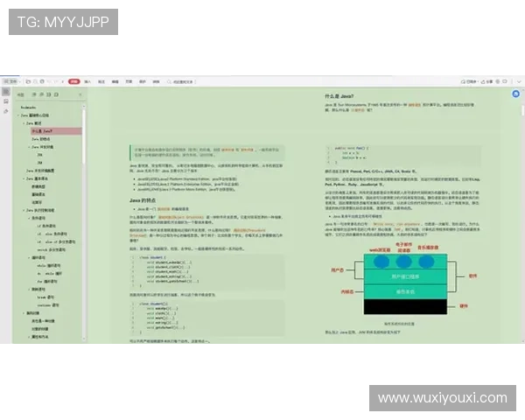Click the open file icon in toolbar
Viewport: 525px width, 420px height.
(29, 81)
